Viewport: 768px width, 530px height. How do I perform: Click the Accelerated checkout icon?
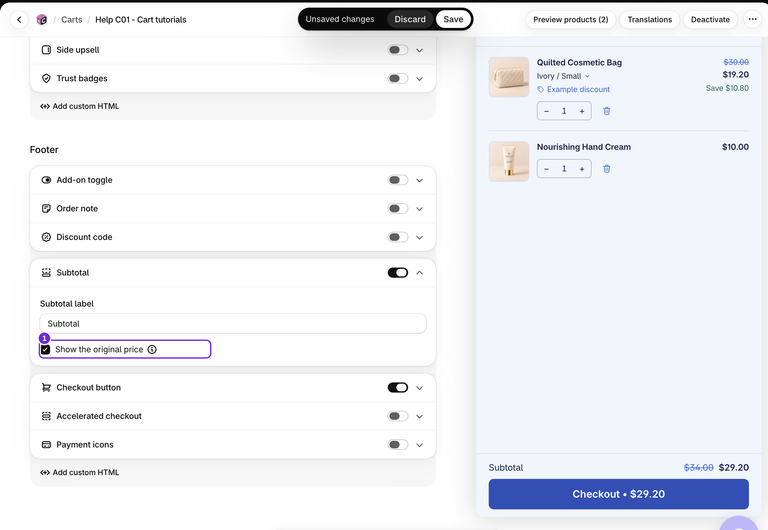(46, 416)
